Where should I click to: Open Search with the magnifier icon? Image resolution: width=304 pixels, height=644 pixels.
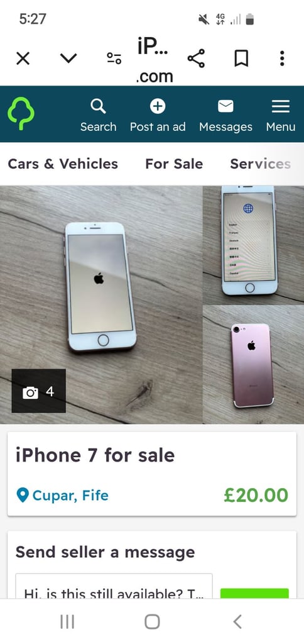point(98,106)
